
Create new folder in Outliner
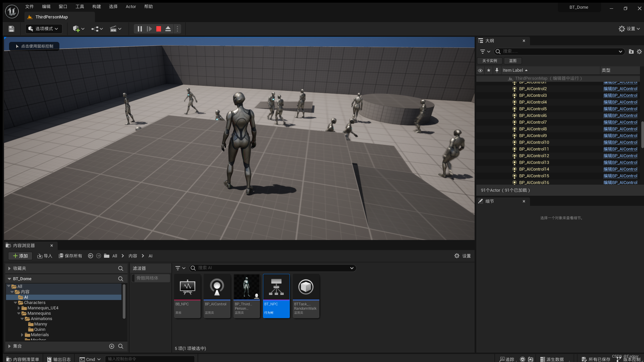631,51
